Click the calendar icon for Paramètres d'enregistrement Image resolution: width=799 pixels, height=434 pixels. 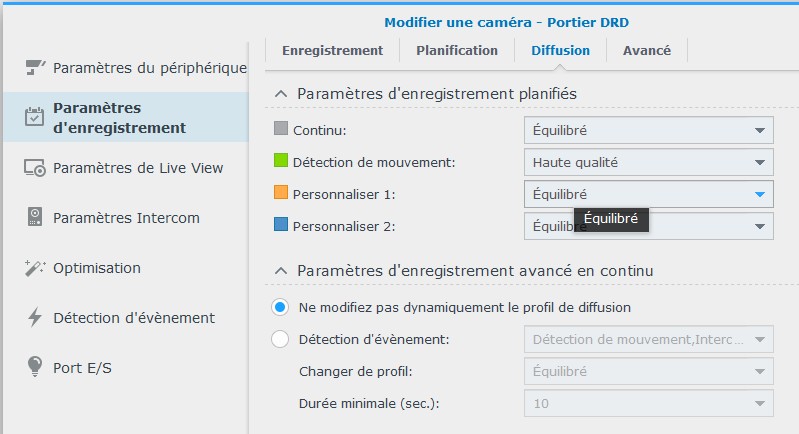(35, 117)
